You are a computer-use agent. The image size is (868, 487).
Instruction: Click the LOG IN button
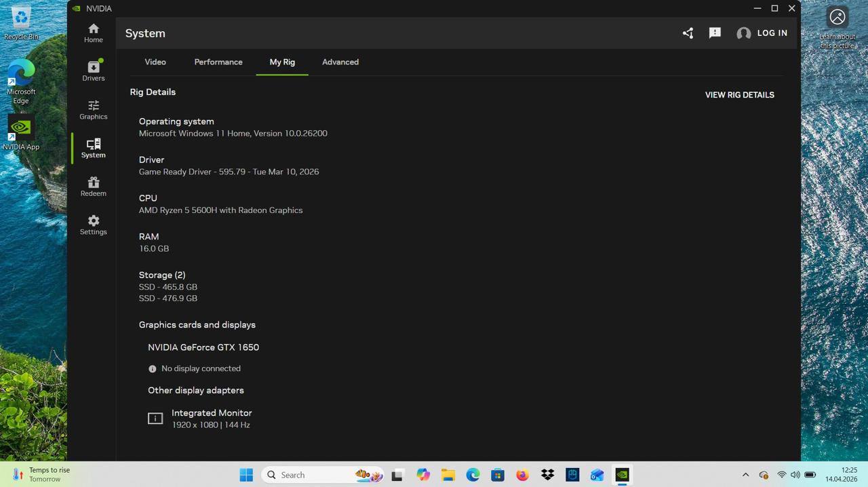[772, 33]
